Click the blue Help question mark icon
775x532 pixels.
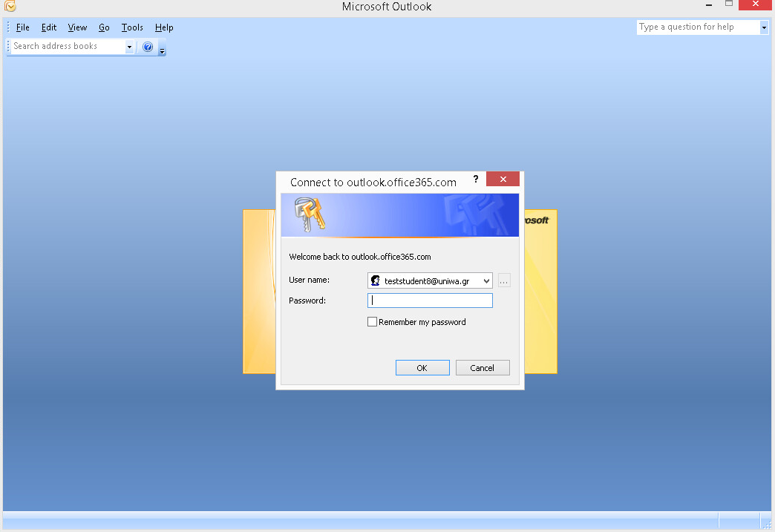pyautogui.click(x=147, y=47)
